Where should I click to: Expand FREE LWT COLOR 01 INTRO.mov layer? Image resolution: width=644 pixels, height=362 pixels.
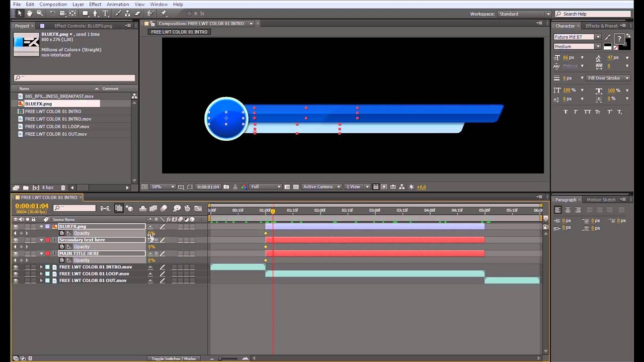click(41, 267)
